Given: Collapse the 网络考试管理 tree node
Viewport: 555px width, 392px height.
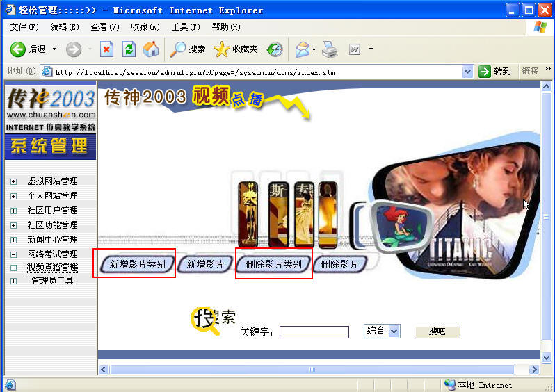Looking at the screenshot, I should (13, 254).
